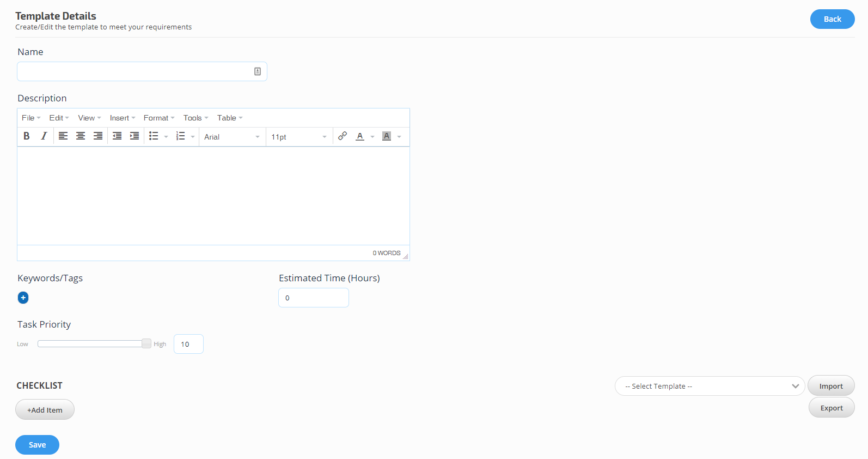Open the 11pt font size dropdown
This screenshot has width=868, height=459.
point(299,137)
